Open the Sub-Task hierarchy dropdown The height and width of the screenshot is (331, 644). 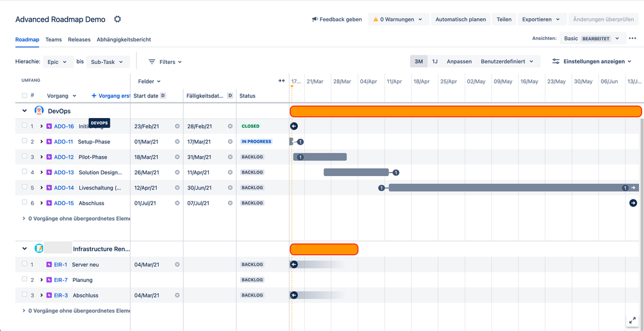108,62
